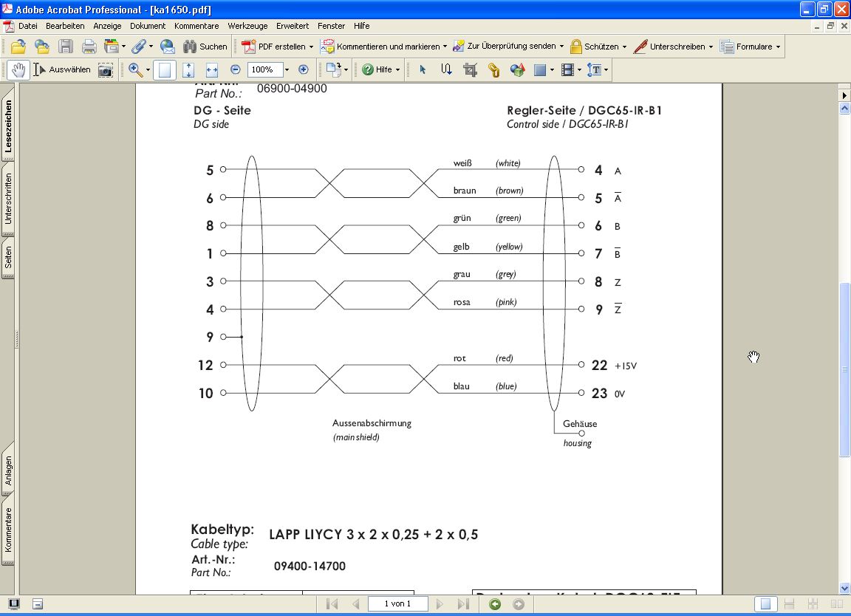Viewport: 851px width, 616px height.
Task: Open the Lesezeichen side tab
Action: [x=8, y=126]
